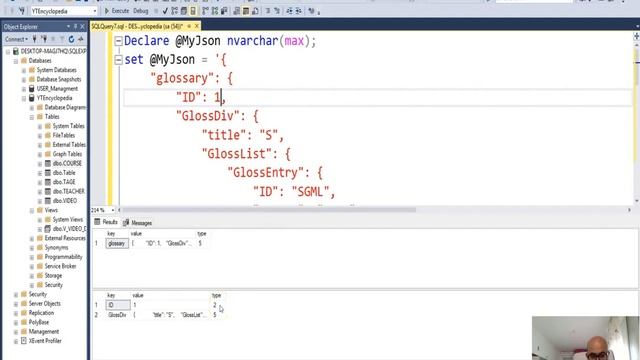
Task: Collapse the YTEncyclopedia database node
Action: [x=24, y=98]
